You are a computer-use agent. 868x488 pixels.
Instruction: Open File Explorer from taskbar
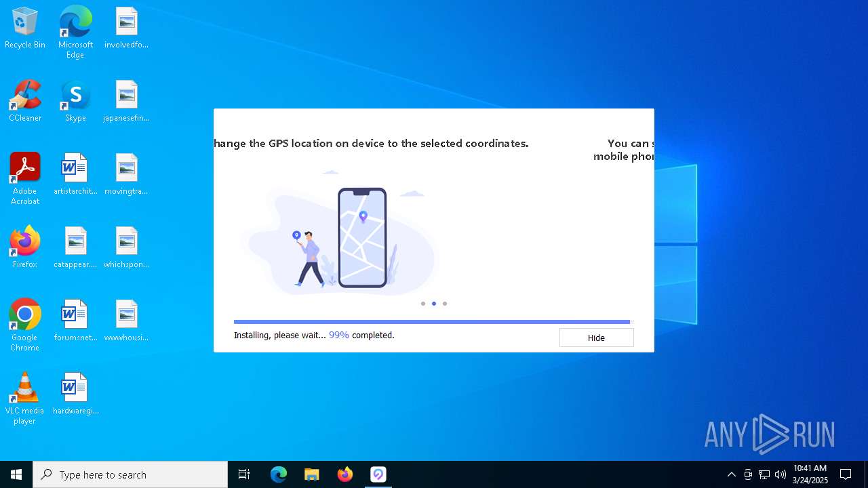tap(312, 474)
